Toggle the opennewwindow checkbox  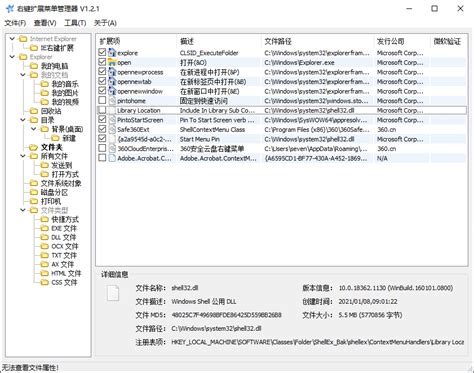click(102, 91)
